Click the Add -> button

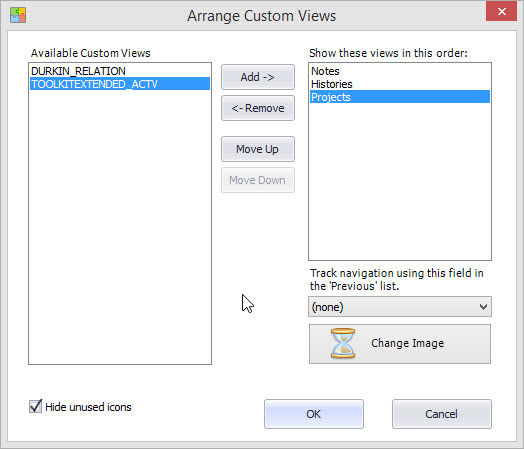pyautogui.click(x=258, y=77)
